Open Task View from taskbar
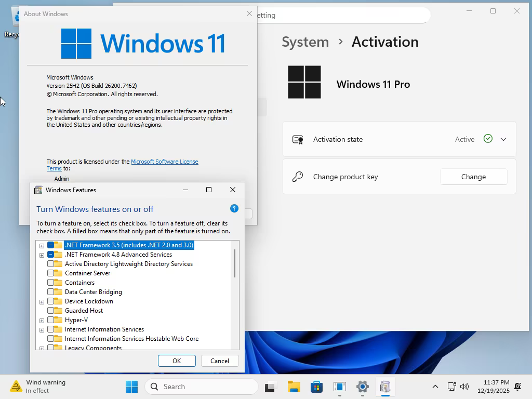The height and width of the screenshot is (399, 532). tap(270, 387)
